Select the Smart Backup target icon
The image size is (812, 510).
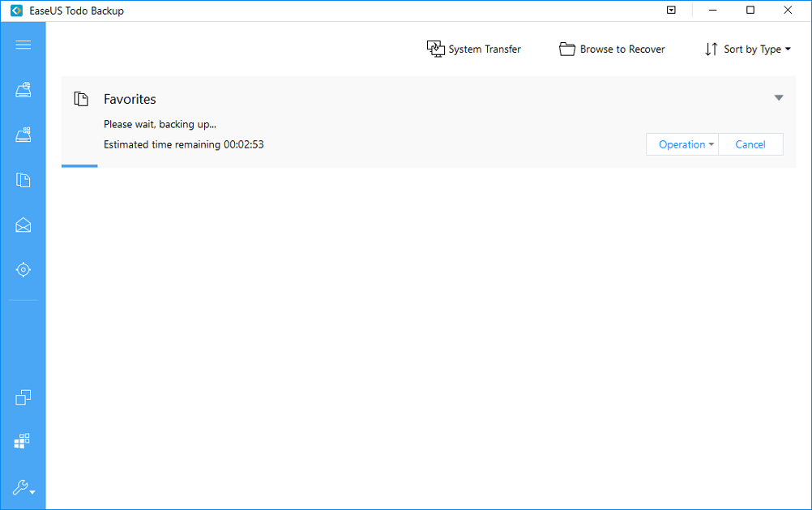click(x=23, y=269)
